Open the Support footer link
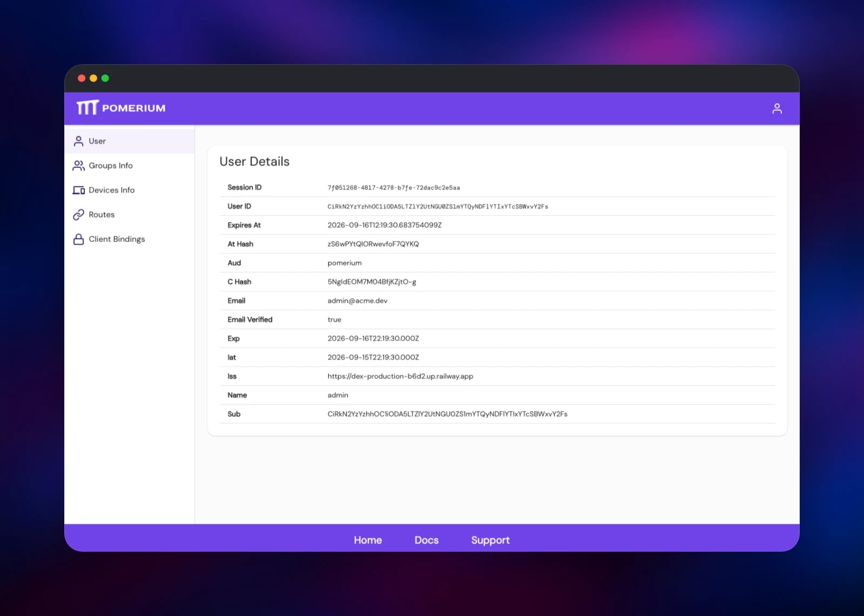This screenshot has height=616, width=864. tap(490, 540)
